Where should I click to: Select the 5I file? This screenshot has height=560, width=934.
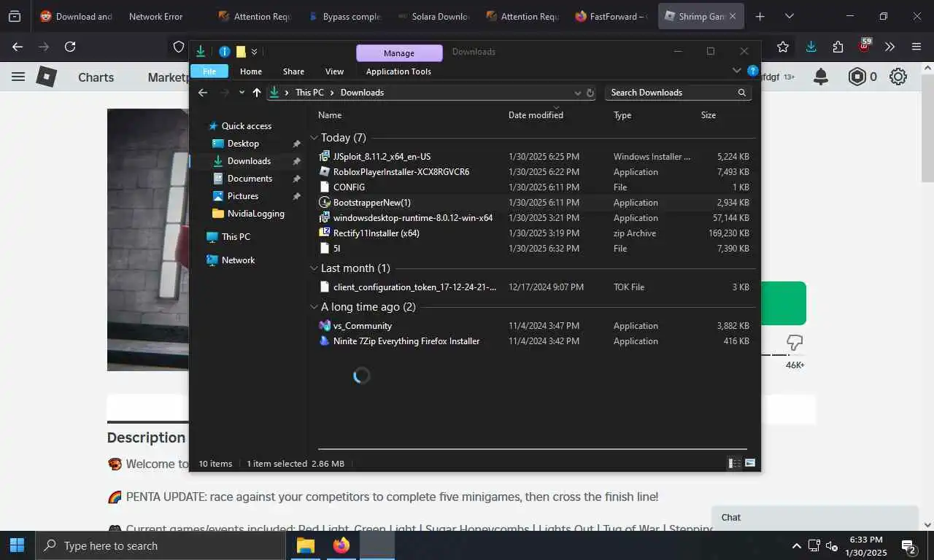(534, 249)
